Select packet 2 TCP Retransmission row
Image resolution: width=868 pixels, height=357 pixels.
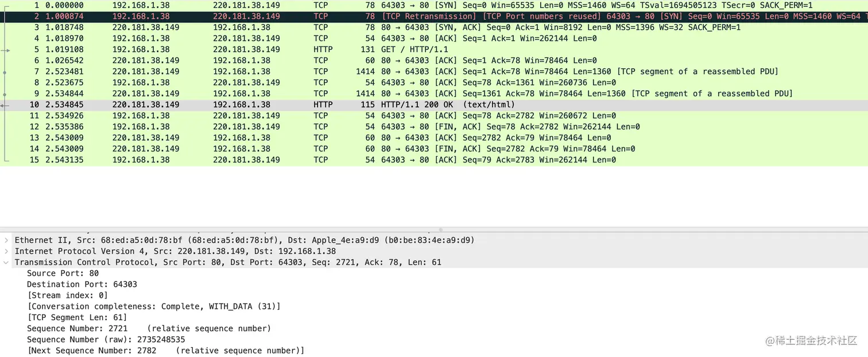[x=434, y=16]
